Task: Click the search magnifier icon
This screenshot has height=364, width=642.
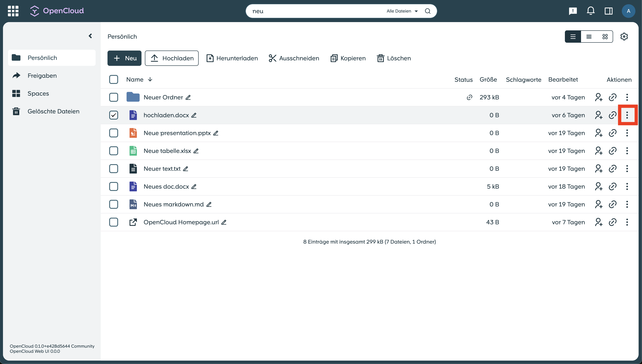Action: click(428, 11)
